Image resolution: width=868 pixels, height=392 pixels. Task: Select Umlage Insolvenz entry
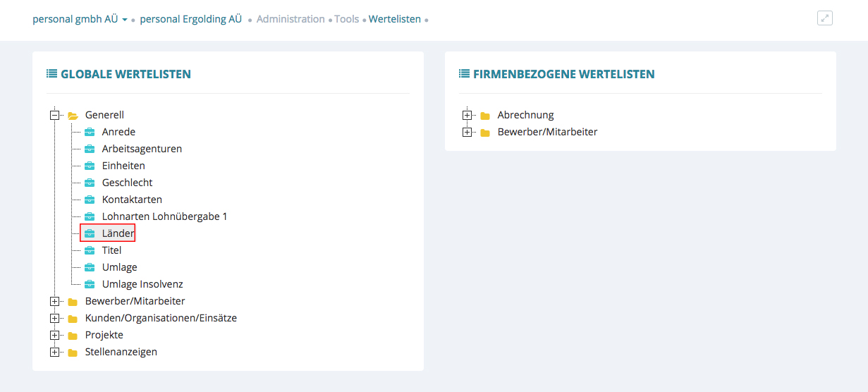click(x=142, y=284)
